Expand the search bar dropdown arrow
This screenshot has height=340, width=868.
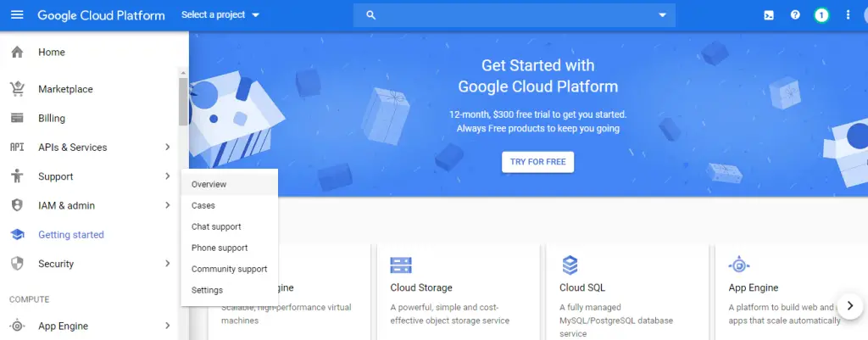pyautogui.click(x=662, y=15)
